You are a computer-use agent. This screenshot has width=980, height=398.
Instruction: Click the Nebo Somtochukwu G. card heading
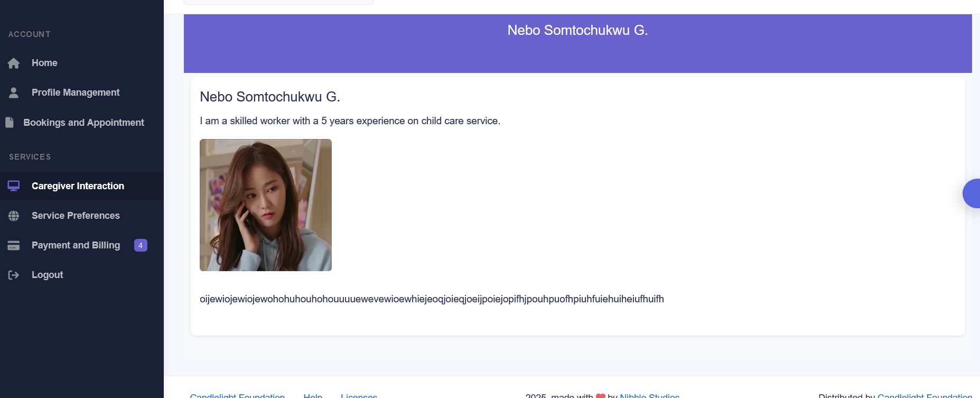click(x=270, y=97)
